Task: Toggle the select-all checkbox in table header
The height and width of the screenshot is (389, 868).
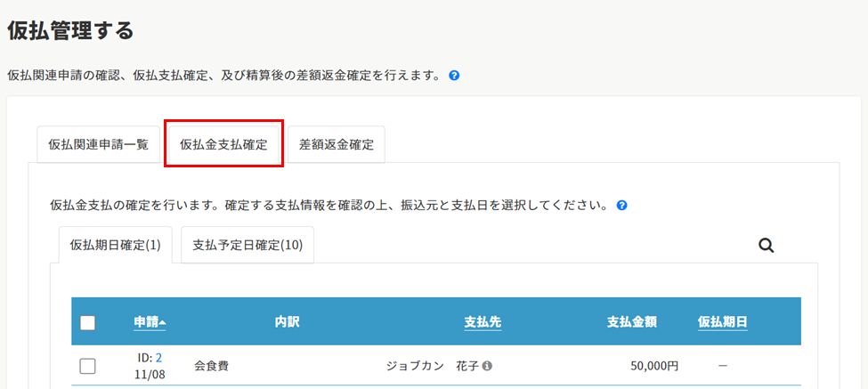Action: pos(87,322)
